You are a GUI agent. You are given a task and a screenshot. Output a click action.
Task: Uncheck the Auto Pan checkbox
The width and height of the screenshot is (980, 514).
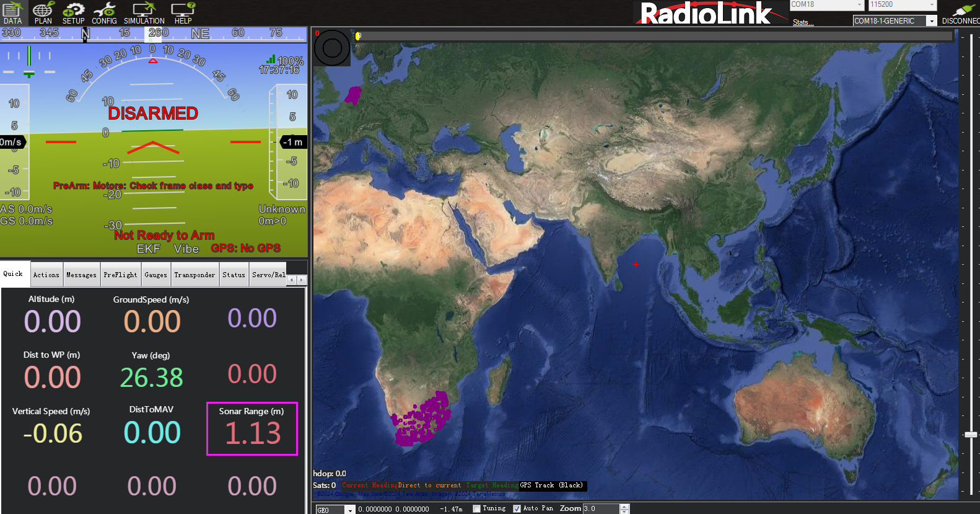coord(517,508)
